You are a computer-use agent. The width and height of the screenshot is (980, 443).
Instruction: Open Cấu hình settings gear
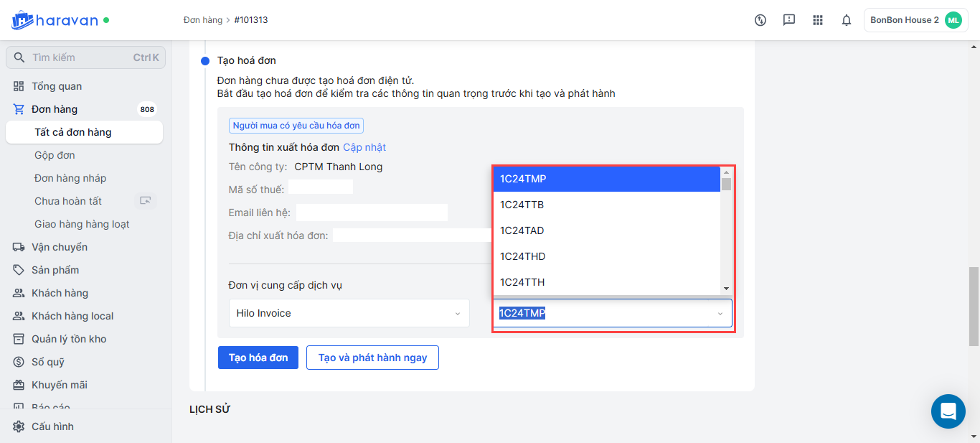point(19,426)
